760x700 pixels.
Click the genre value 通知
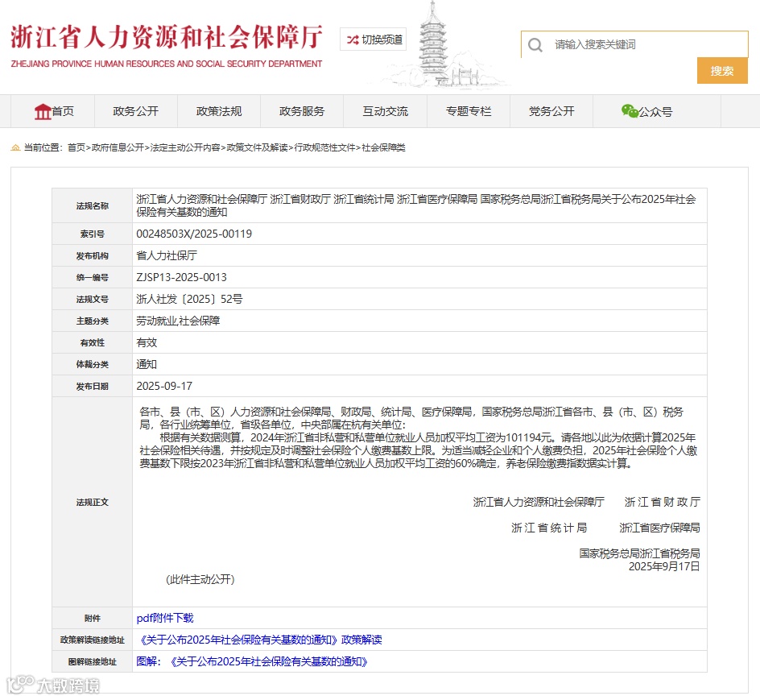(x=147, y=364)
